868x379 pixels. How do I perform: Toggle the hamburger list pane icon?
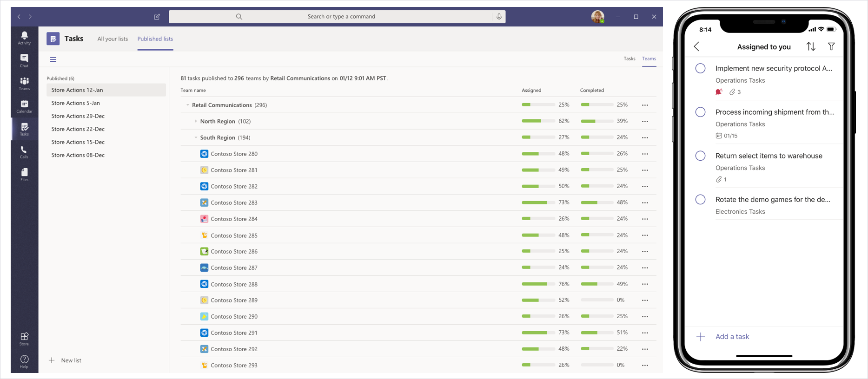pos(53,59)
